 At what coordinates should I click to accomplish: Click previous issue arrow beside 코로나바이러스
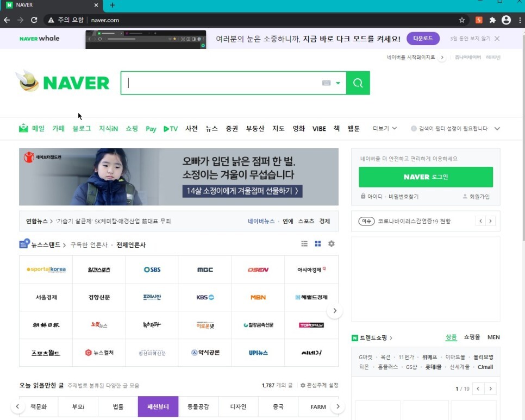tap(480, 221)
